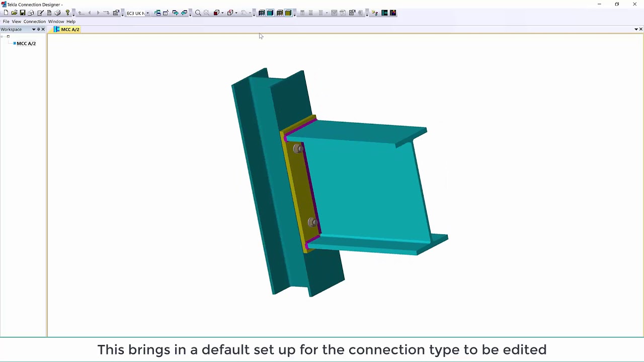This screenshot has height=362, width=644.
Task: Select MCC A/2 in workspace tree
Action: click(26, 44)
